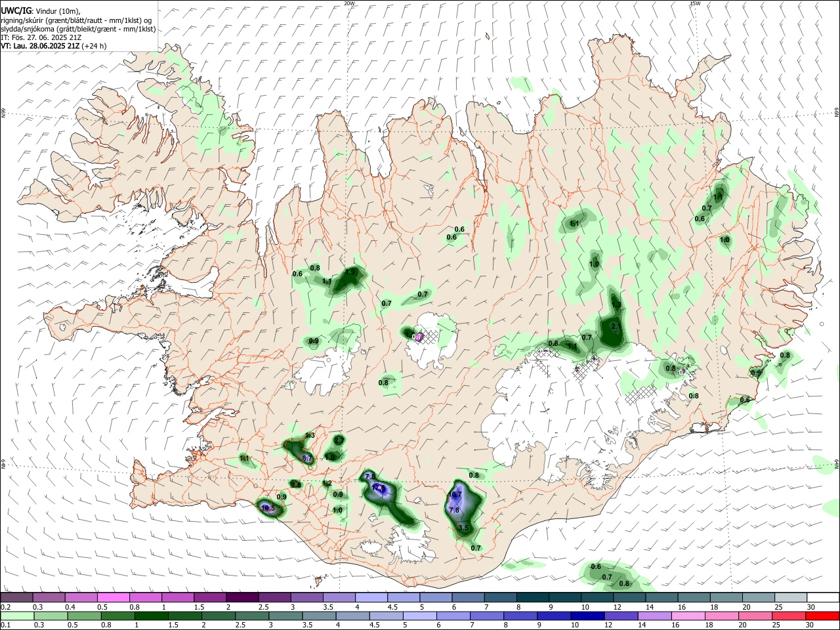
Task: Select the navy blue swatch labeled 10, lower row
Action: pyautogui.click(x=587, y=616)
